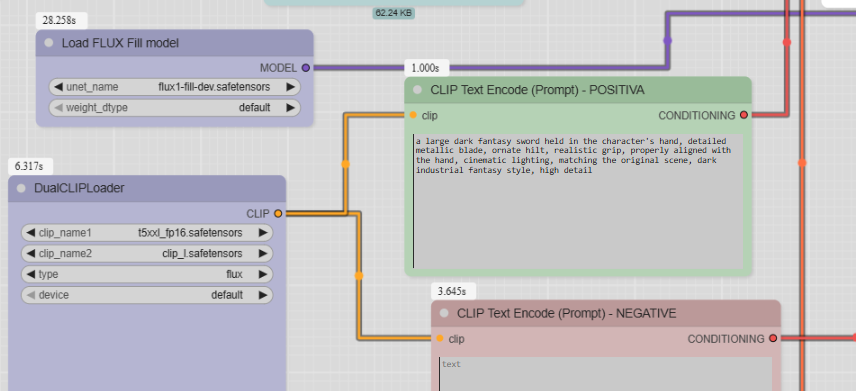Click the negative prompt text field
Viewport: 856px width, 391px height.
[606, 374]
